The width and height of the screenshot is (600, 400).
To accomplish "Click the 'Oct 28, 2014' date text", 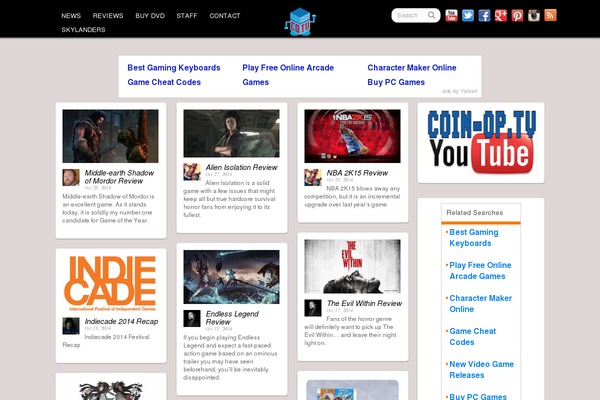I will pyautogui.click(x=98, y=188).
